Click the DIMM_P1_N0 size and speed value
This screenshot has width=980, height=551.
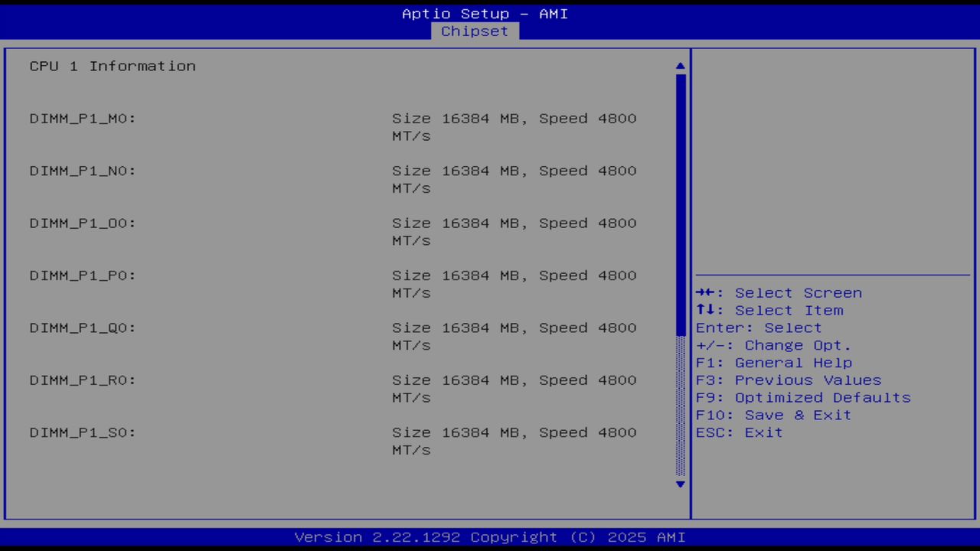tap(514, 179)
